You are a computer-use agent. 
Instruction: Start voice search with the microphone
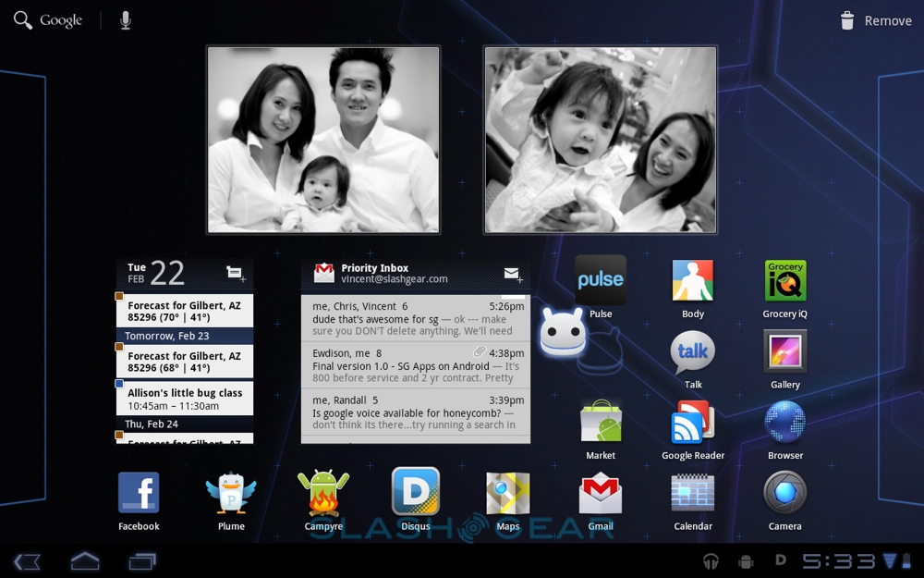(126, 20)
